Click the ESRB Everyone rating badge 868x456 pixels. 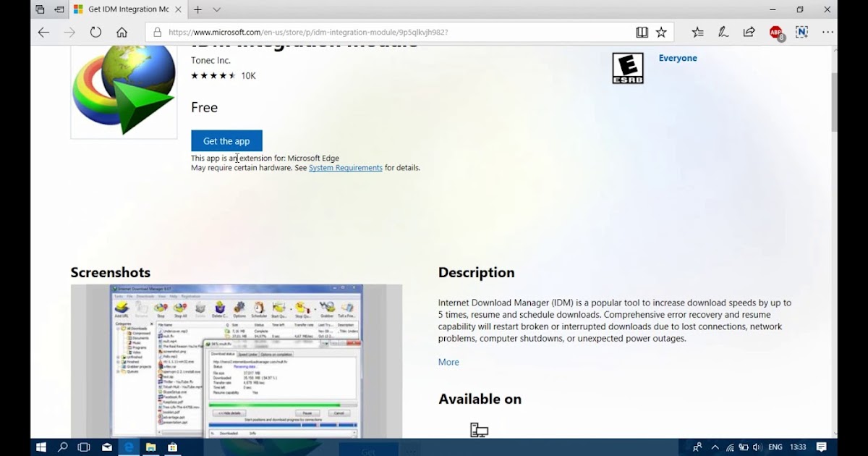click(x=628, y=69)
